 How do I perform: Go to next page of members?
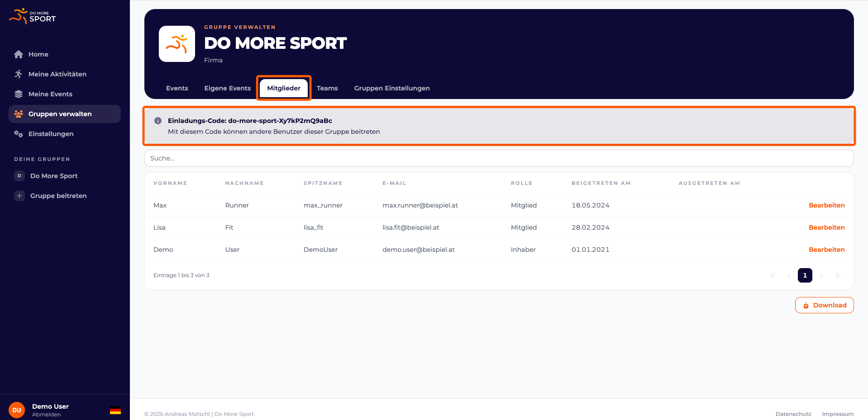821,275
